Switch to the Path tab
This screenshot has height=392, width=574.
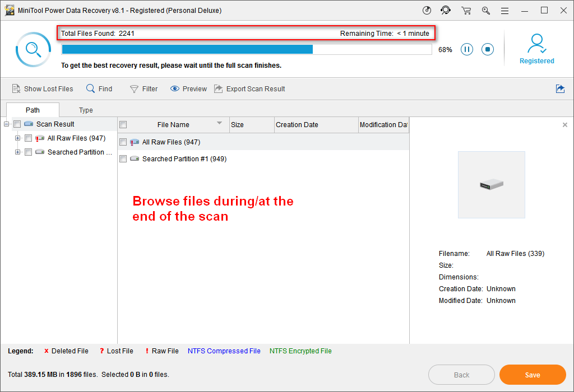point(33,110)
